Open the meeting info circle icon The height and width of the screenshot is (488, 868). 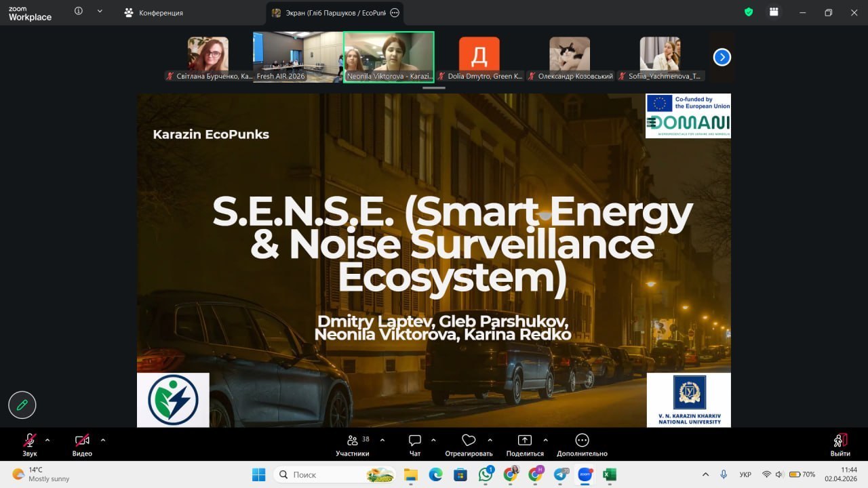pos(79,12)
